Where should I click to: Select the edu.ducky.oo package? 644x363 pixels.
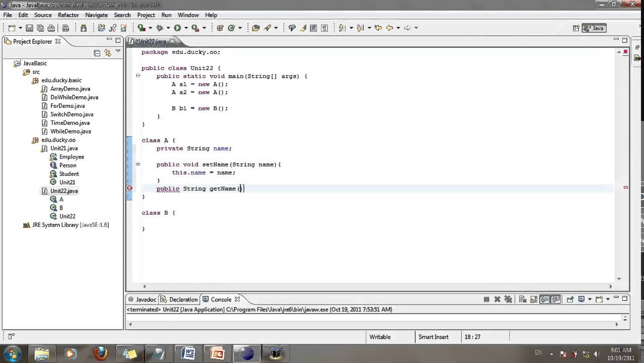point(58,140)
